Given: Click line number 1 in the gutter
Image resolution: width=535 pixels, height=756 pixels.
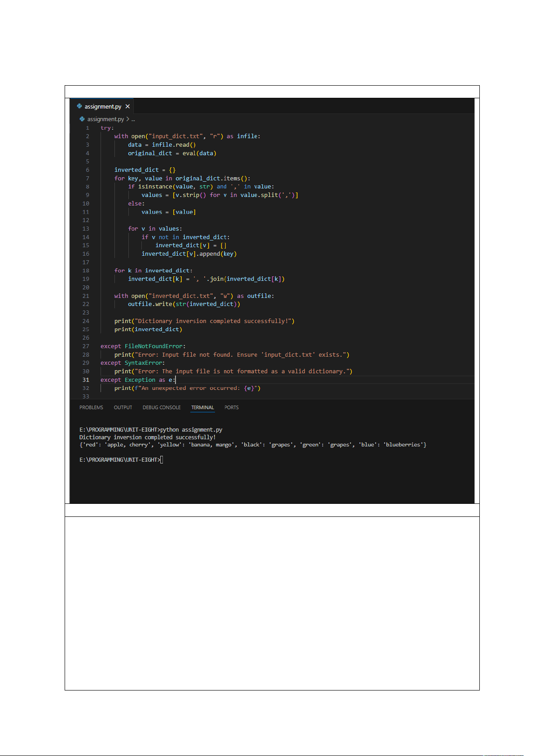Looking at the screenshot, I should coord(88,128).
